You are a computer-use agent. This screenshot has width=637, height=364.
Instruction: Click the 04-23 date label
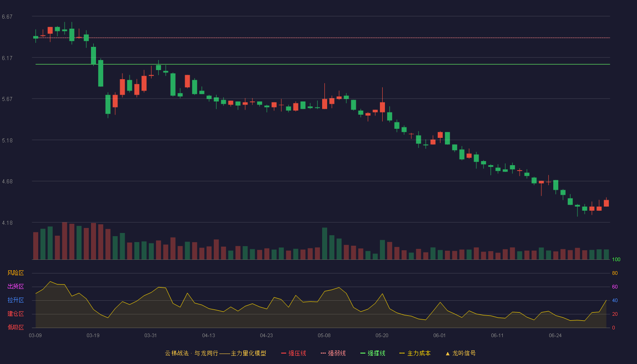tap(267, 335)
